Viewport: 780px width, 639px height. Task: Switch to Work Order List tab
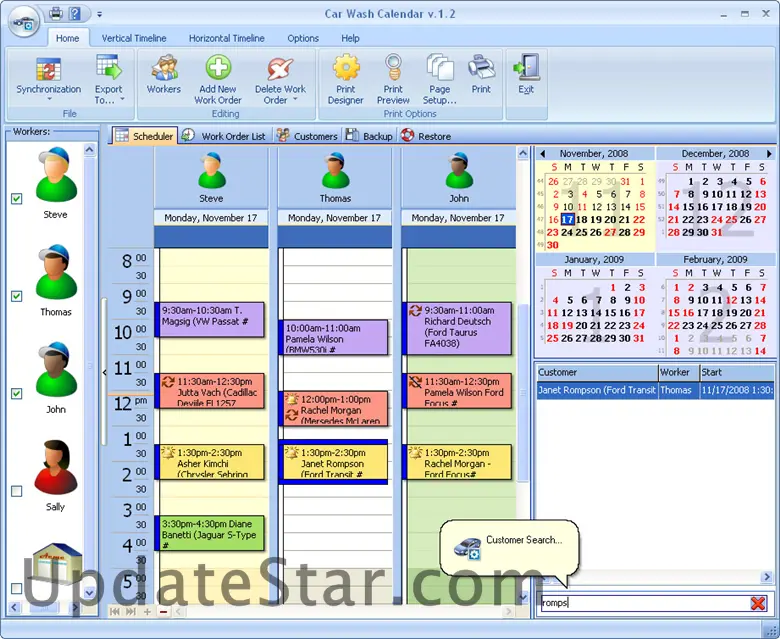223,136
